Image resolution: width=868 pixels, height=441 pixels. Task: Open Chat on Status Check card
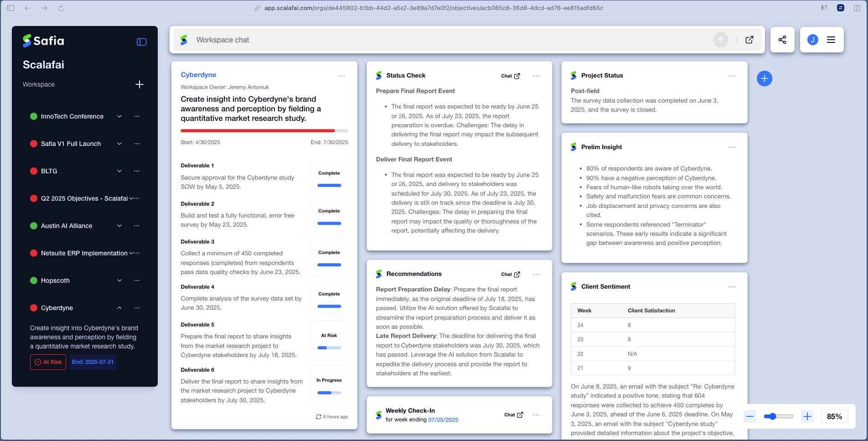tap(511, 76)
